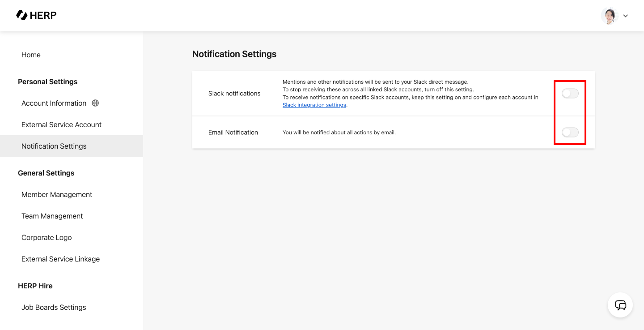Open Account Information settings

click(54, 103)
